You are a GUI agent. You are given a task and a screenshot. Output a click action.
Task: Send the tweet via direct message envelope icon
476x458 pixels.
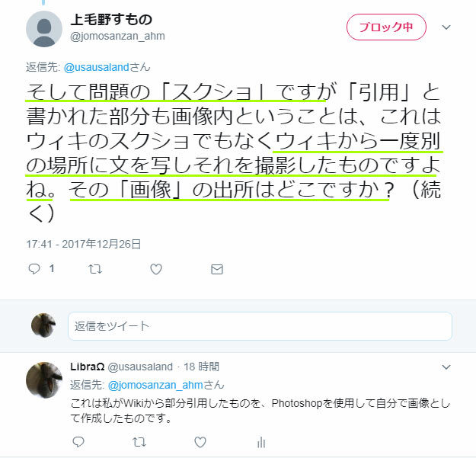[217, 269]
